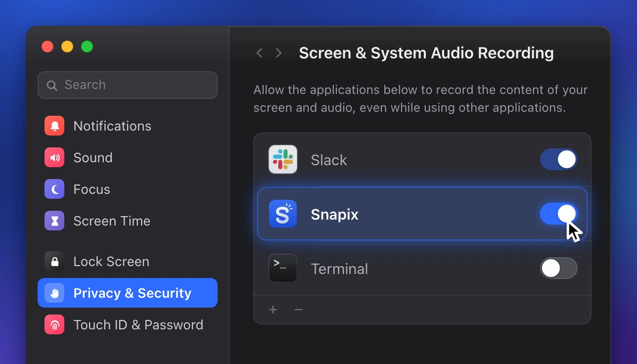Add an application with the plus button
637x364 pixels.
273,310
